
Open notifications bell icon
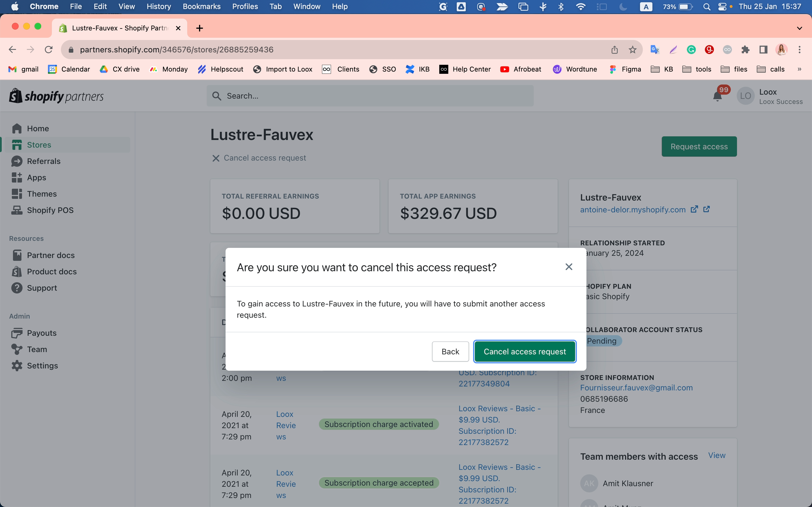717,96
